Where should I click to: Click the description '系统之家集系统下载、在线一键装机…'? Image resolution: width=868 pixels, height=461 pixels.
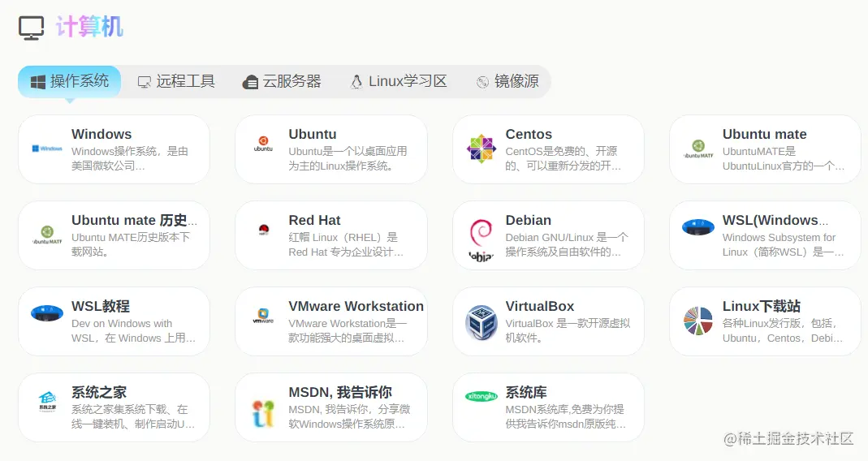coord(133,416)
